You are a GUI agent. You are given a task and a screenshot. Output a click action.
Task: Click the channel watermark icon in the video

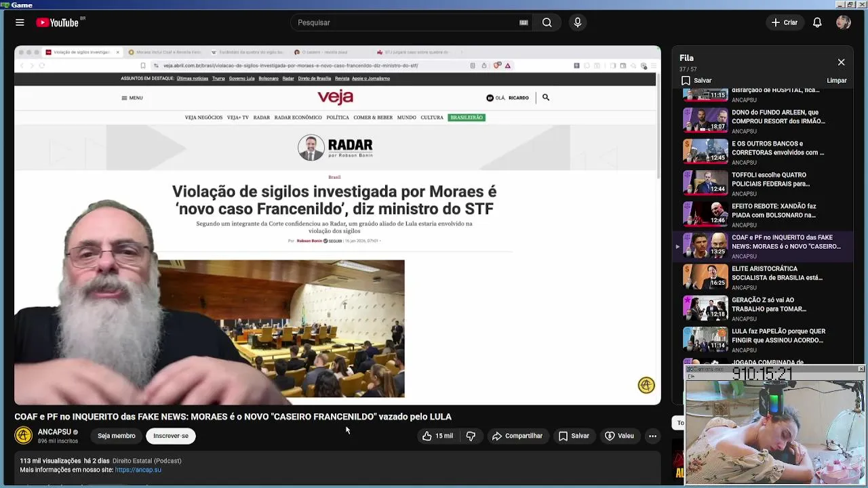click(646, 385)
